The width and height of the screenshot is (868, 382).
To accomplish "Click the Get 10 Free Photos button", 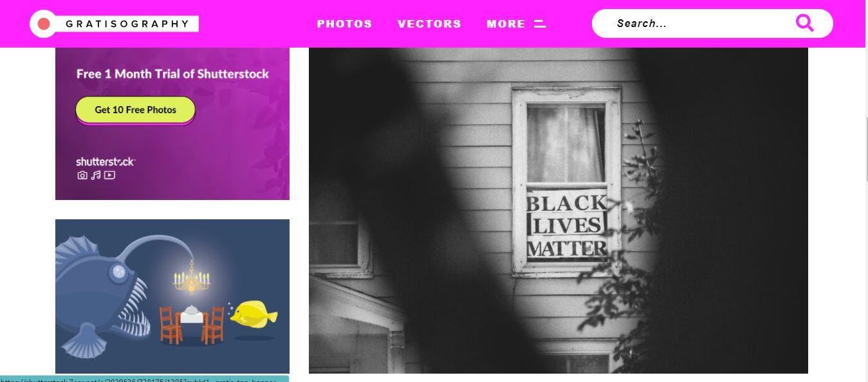I will (135, 110).
